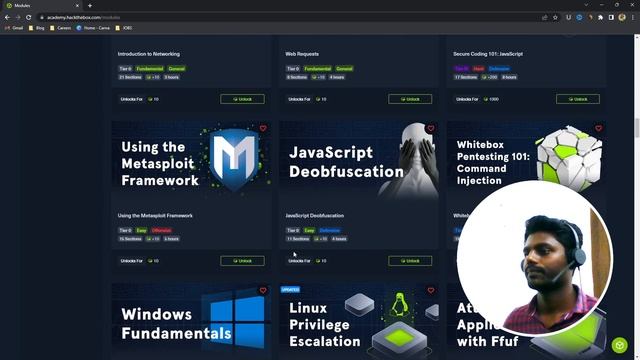Unlock the Introduction to Networking module
Viewport: 640px width, 360px height.
(x=242, y=99)
